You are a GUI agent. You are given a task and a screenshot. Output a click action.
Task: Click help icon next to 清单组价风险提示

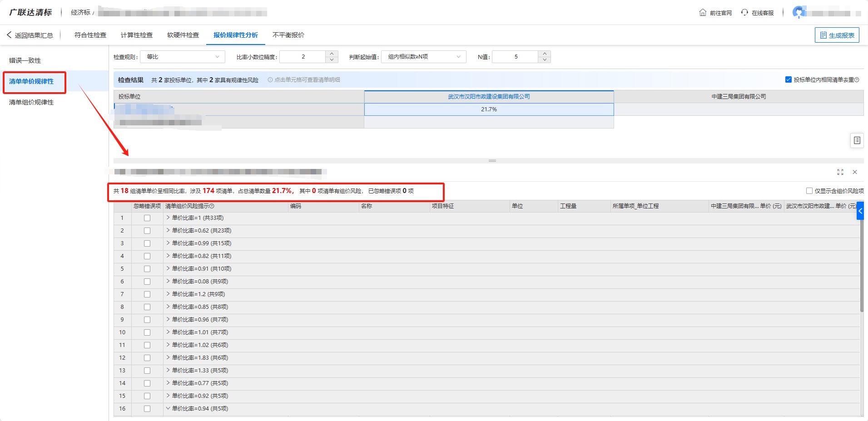coord(212,206)
